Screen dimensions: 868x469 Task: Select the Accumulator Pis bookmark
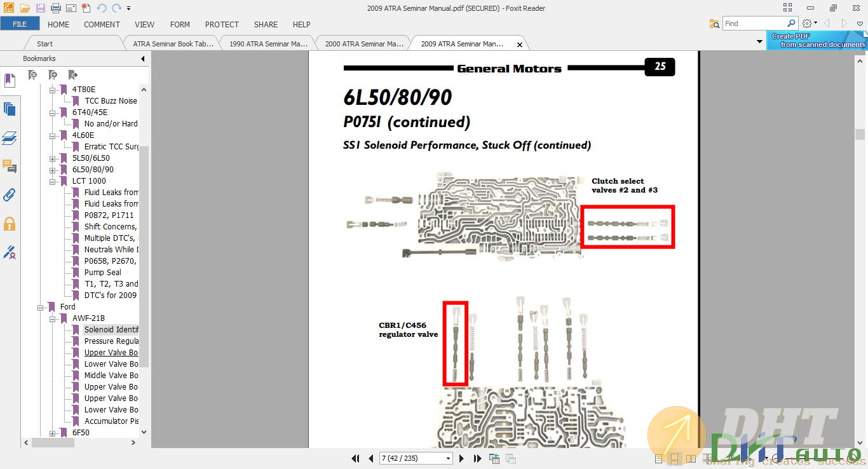click(x=111, y=421)
